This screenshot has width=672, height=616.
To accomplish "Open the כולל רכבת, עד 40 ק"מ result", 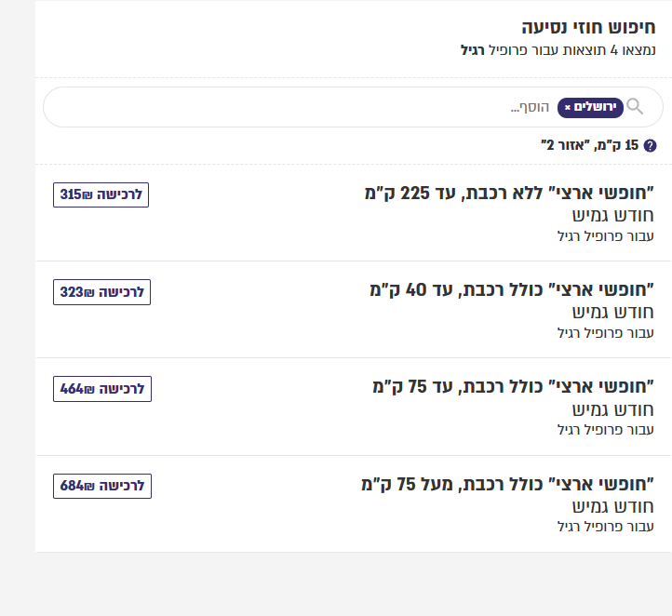I will point(512,290).
